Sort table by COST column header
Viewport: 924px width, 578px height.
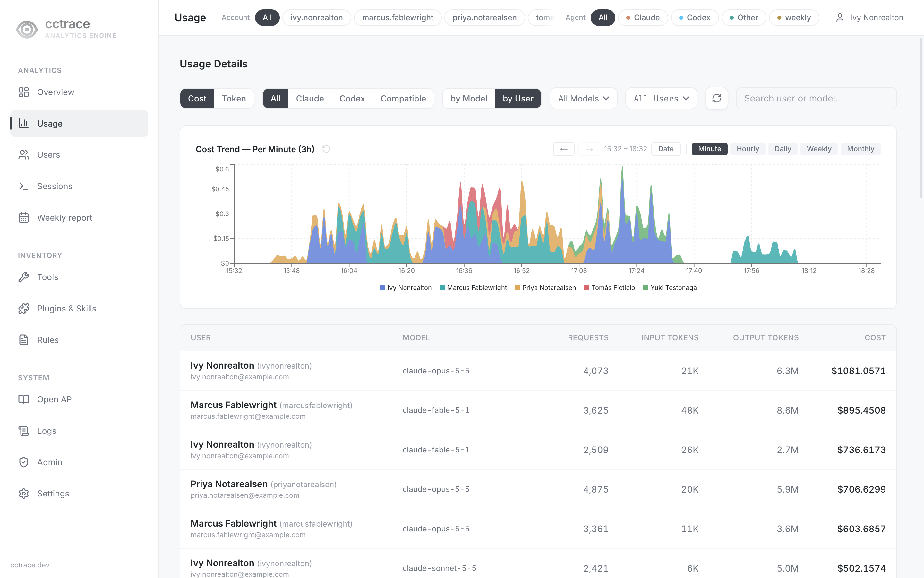point(875,338)
